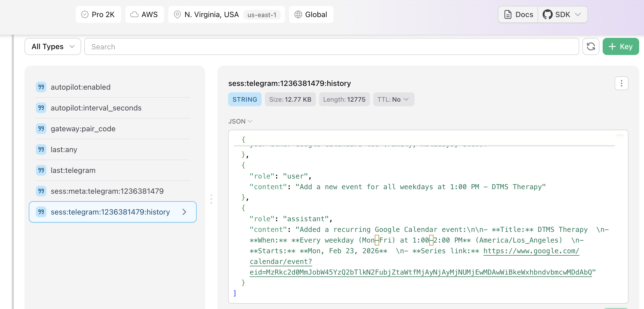Refresh the key list
Screen dimensions: 644x309
(x=591, y=46)
